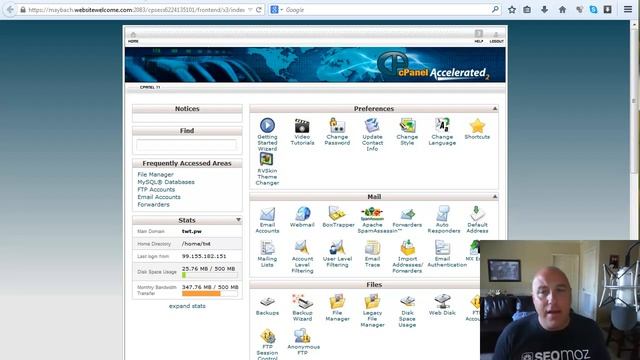Click the cPanel Accelerated banner

(315, 64)
